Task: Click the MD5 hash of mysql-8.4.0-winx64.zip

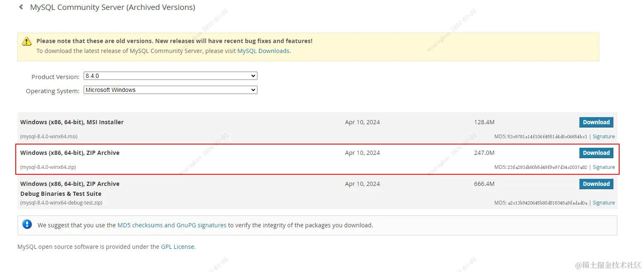Action: click(547, 167)
